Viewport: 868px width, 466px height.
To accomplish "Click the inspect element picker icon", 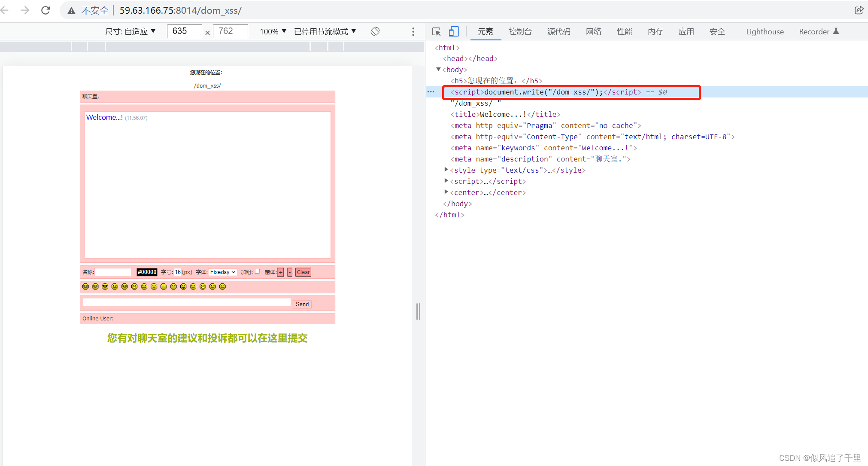I will pos(437,32).
